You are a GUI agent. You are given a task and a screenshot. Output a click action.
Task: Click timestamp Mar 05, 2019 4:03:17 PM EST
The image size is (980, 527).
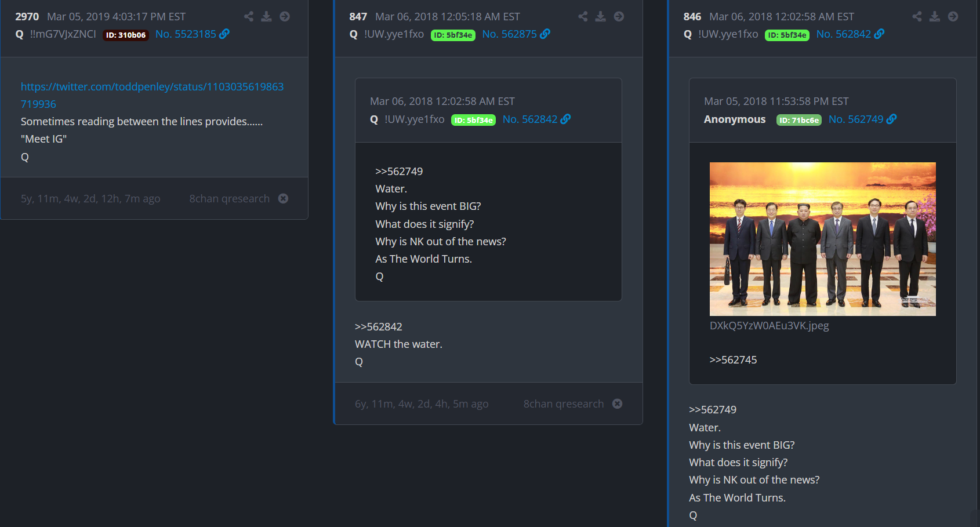pyautogui.click(x=116, y=16)
